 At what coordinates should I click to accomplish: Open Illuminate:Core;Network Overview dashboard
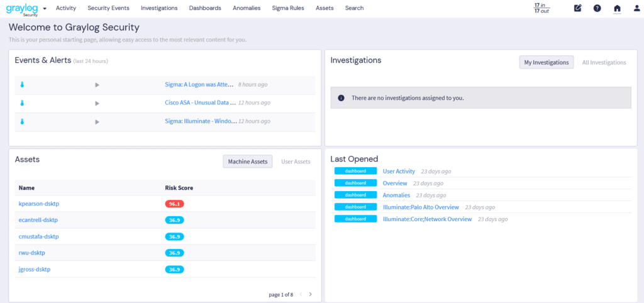[x=427, y=219]
